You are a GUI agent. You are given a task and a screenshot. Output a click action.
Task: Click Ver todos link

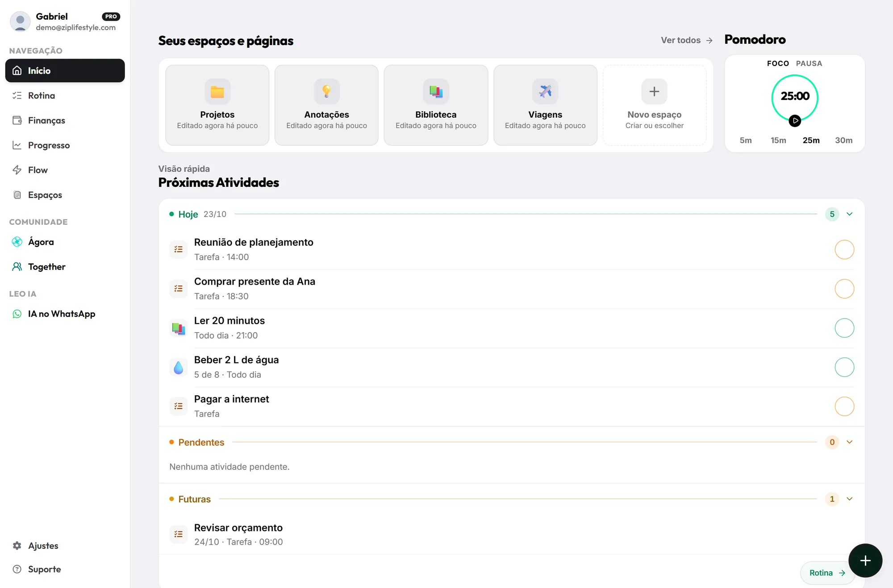point(687,40)
